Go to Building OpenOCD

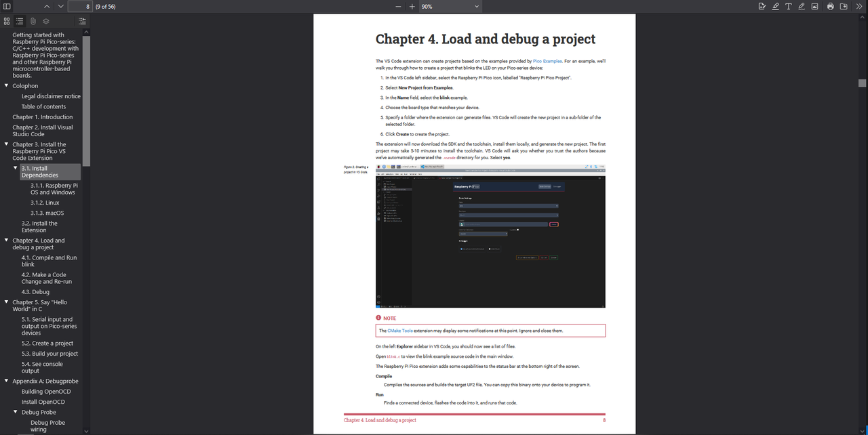[x=46, y=392]
